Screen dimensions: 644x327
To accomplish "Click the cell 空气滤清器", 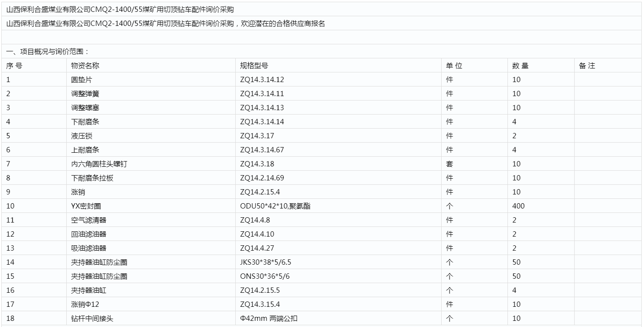I will [x=89, y=220].
